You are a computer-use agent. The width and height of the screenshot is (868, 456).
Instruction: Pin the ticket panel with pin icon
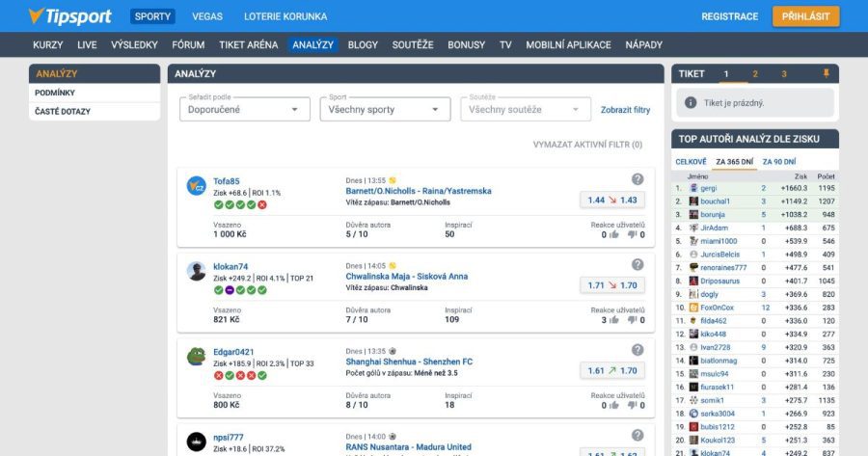tap(826, 74)
